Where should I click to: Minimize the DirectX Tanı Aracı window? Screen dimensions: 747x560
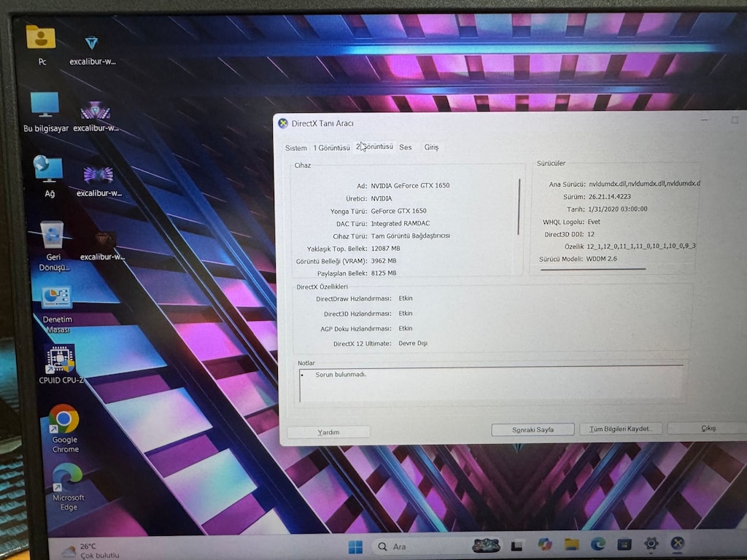[x=705, y=120]
